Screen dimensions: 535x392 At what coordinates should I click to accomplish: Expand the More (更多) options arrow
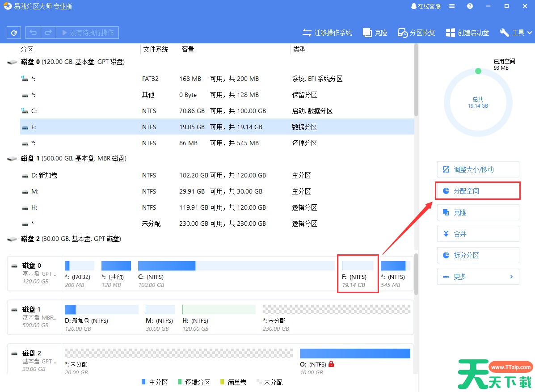(x=511, y=277)
